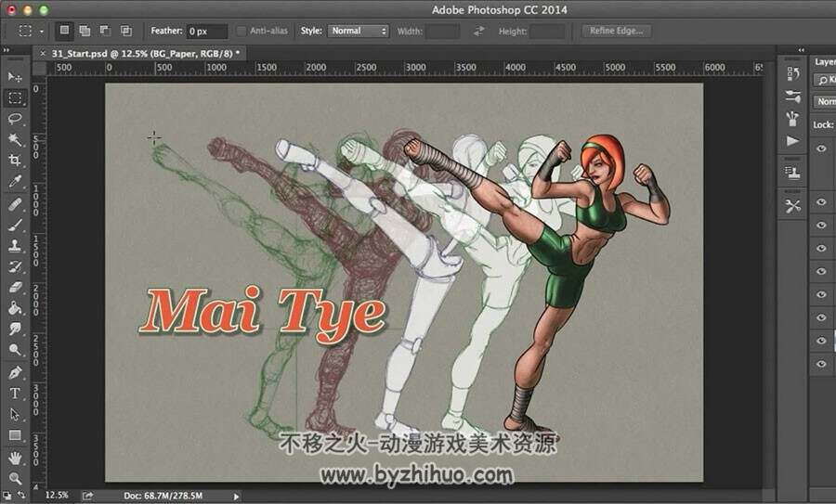Choose the Magic Wand tool
The height and width of the screenshot is (504, 836).
click(x=14, y=139)
